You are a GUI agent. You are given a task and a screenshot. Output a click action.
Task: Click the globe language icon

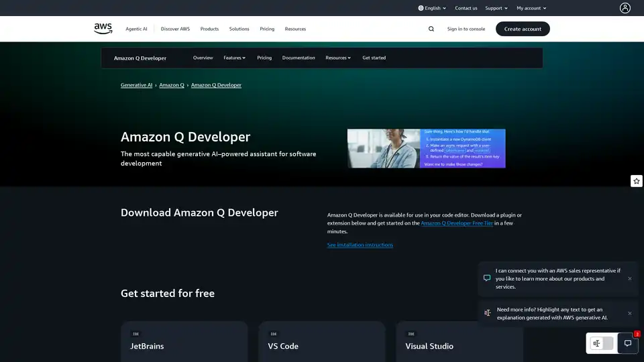pos(421,8)
